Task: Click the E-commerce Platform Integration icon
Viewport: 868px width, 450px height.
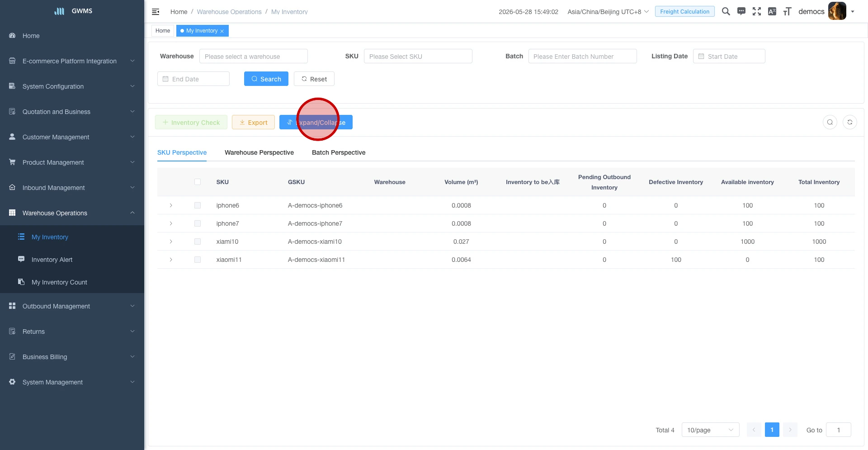Action: (x=12, y=61)
